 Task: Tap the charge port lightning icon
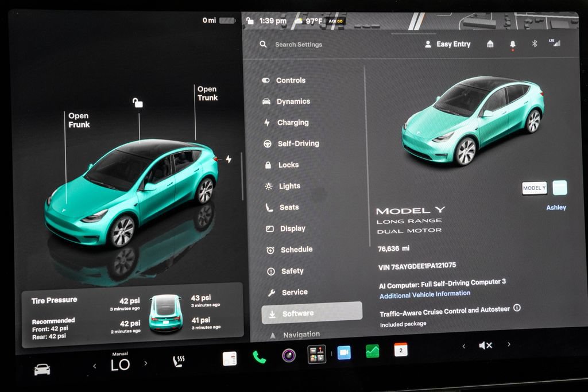coord(229,160)
